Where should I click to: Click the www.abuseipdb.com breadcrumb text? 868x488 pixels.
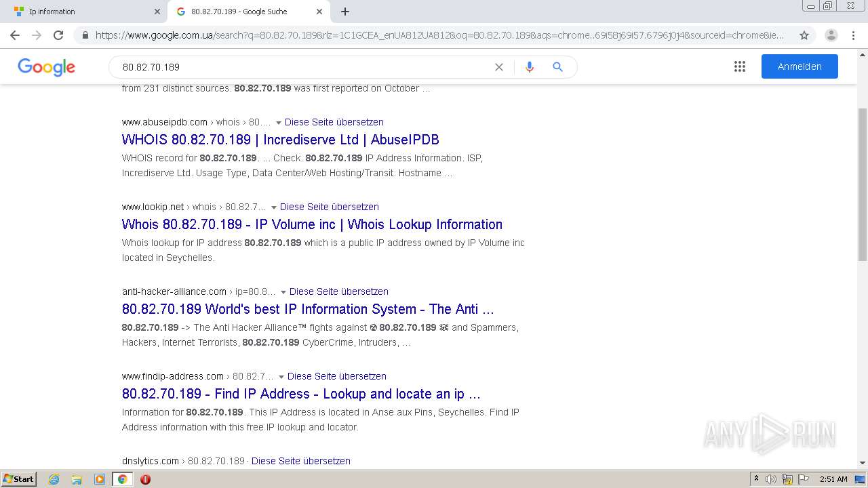click(x=165, y=122)
